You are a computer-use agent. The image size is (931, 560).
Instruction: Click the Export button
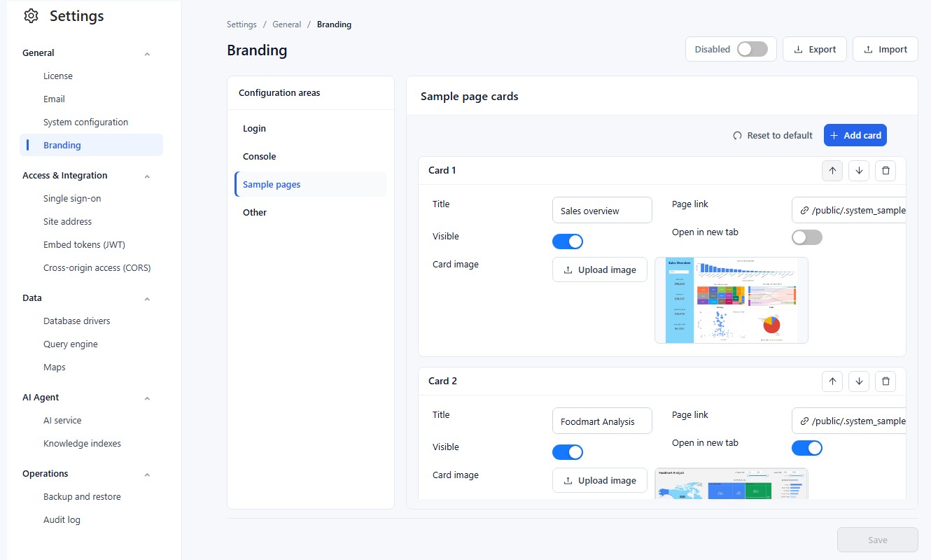click(x=815, y=49)
